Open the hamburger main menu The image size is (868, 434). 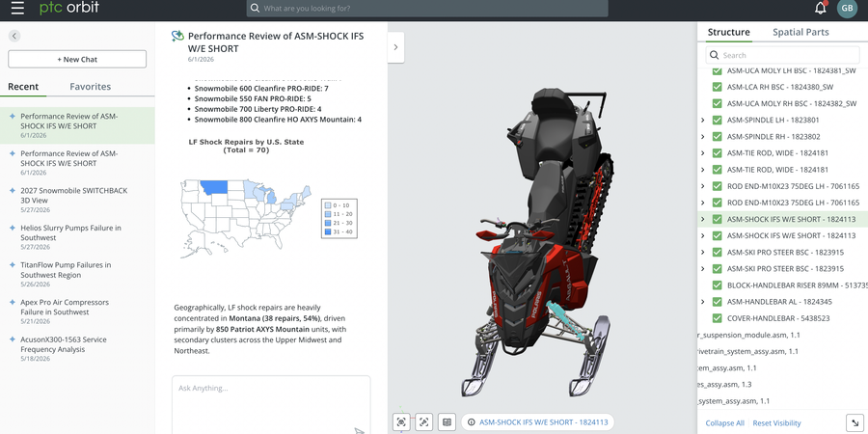[x=17, y=8]
